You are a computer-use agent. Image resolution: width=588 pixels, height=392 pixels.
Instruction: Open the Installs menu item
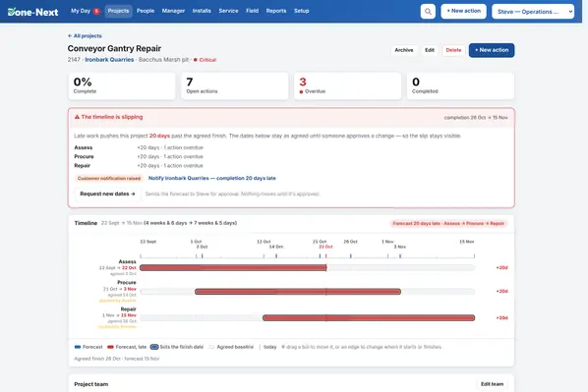click(x=202, y=11)
